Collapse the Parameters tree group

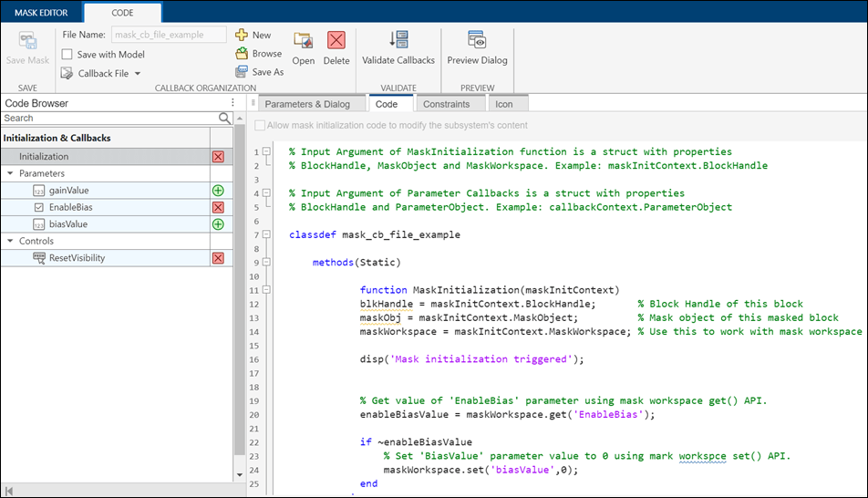pos(9,173)
